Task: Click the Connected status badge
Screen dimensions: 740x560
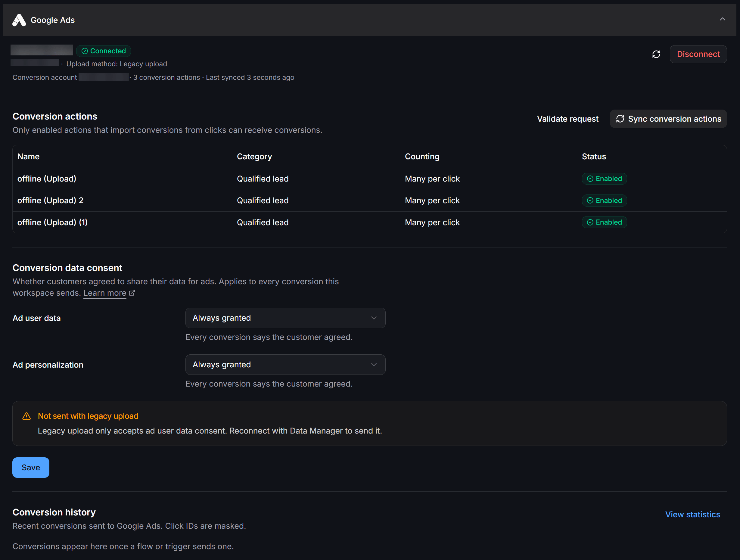Action: click(103, 51)
